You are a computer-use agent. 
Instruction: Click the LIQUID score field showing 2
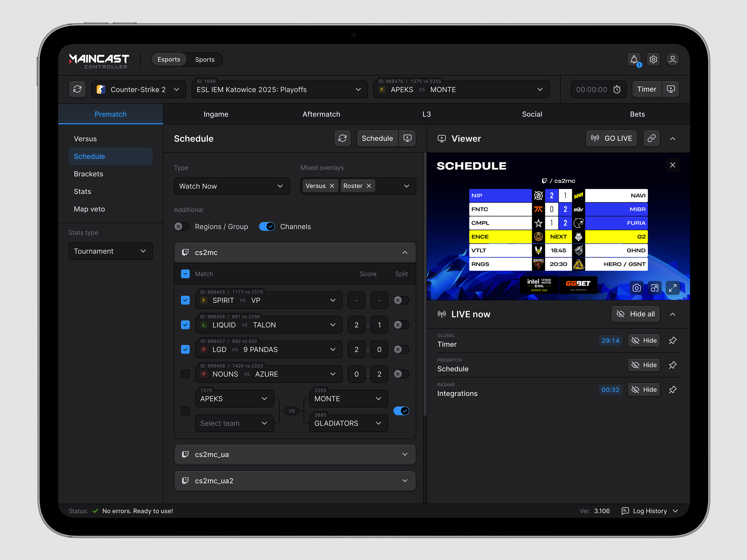coord(356,325)
